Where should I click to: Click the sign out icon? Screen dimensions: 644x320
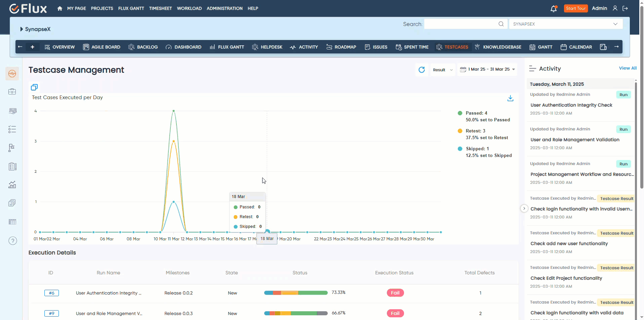pos(625,8)
